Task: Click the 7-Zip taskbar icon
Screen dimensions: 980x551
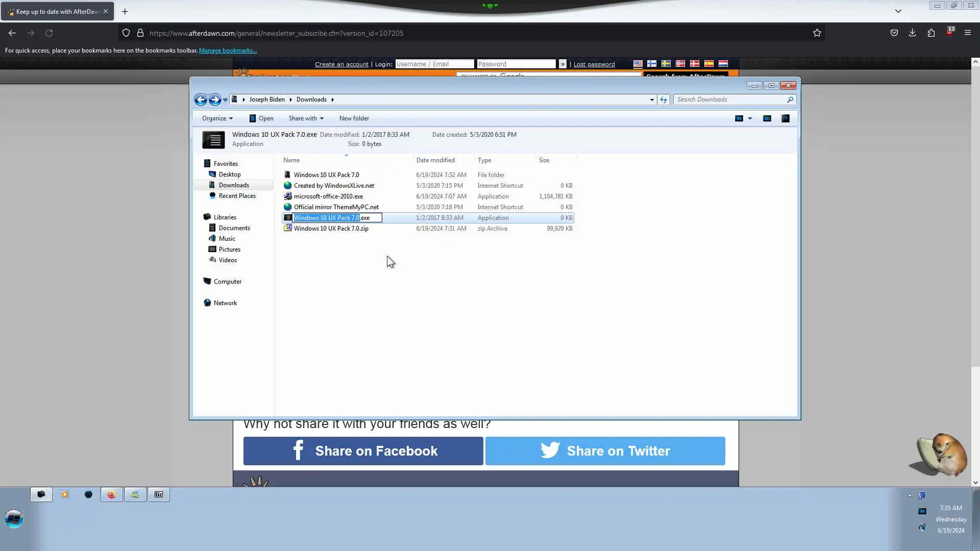Action: 159,494
